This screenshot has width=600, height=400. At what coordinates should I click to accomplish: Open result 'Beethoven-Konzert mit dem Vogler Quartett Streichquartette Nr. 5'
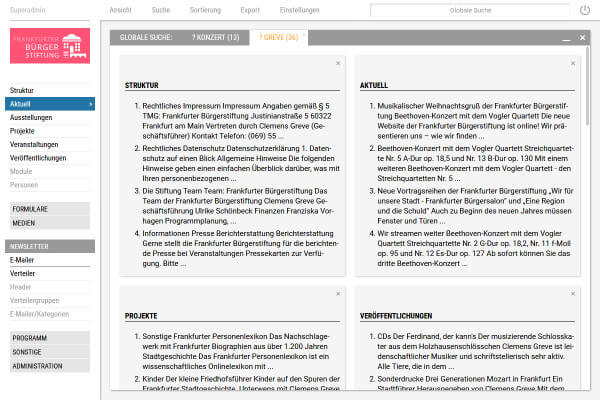click(475, 163)
